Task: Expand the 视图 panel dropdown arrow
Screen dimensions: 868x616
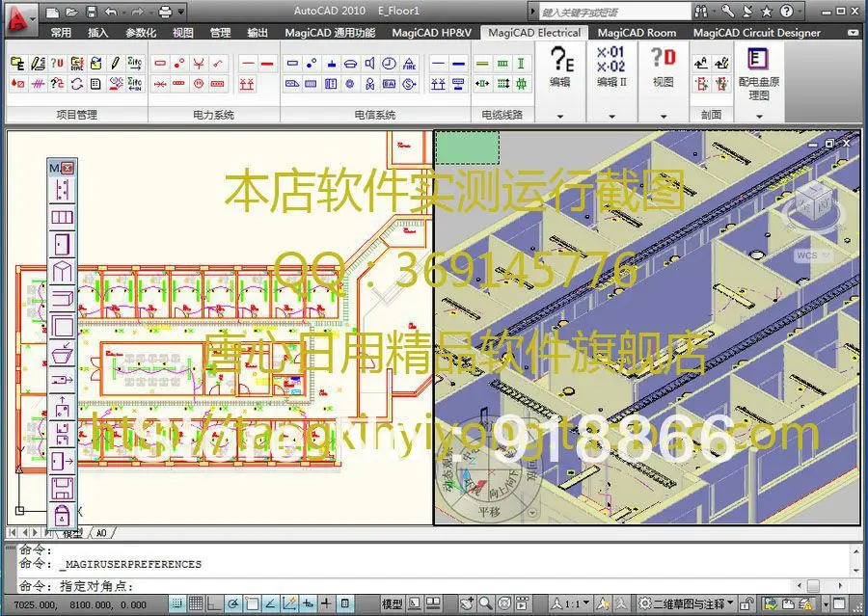Action: [664, 117]
